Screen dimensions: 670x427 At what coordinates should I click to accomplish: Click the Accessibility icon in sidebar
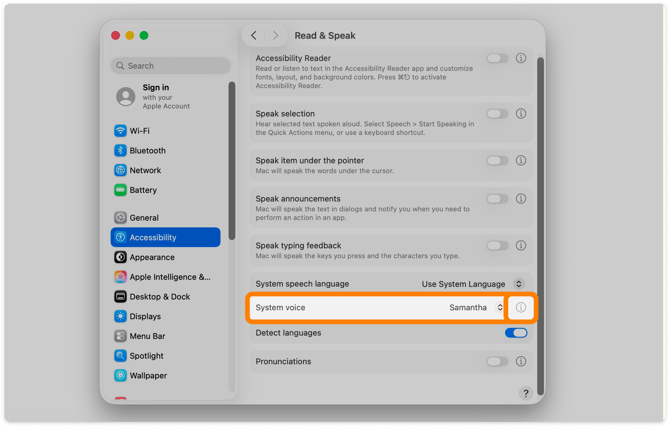120,237
